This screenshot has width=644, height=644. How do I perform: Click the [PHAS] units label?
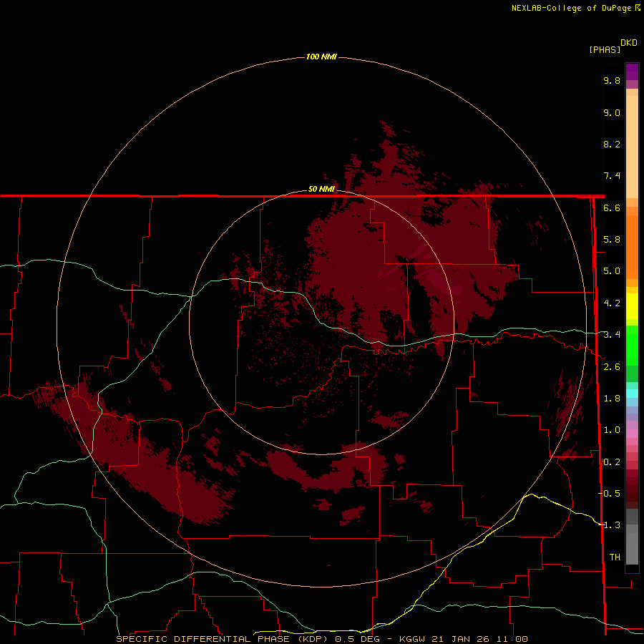[x=605, y=49]
